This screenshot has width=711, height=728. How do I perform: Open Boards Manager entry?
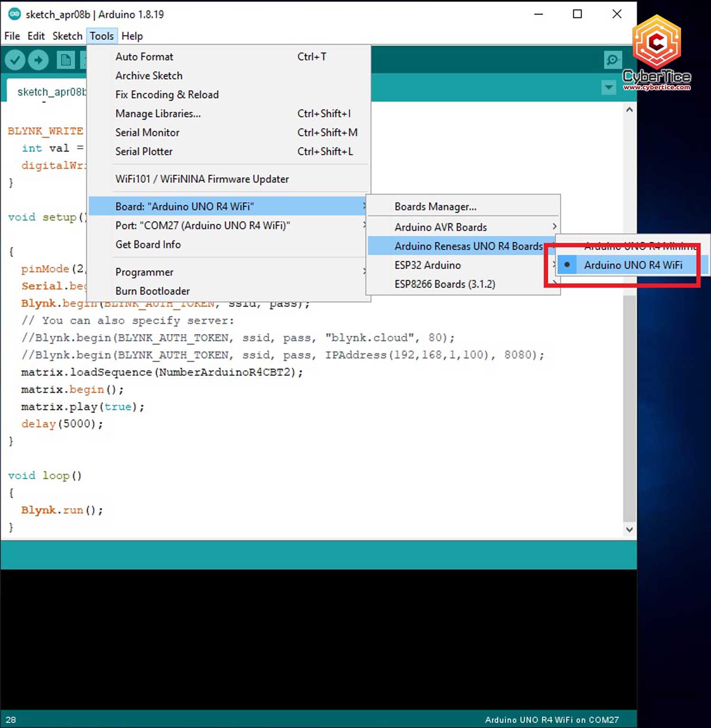[x=435, y=207]
